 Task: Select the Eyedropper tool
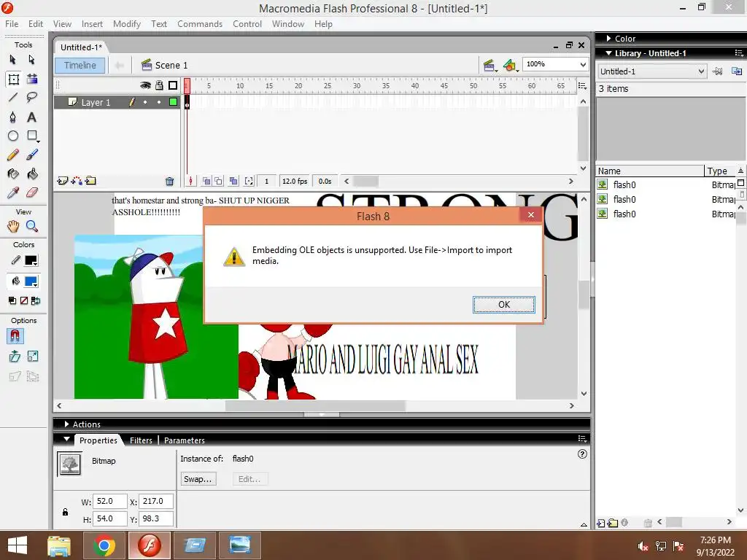[13, 192]
